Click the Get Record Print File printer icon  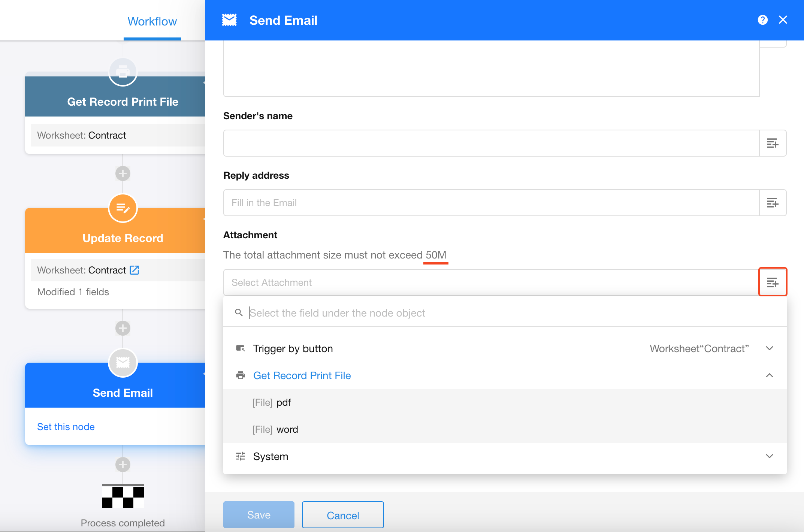tap(123, 72)
